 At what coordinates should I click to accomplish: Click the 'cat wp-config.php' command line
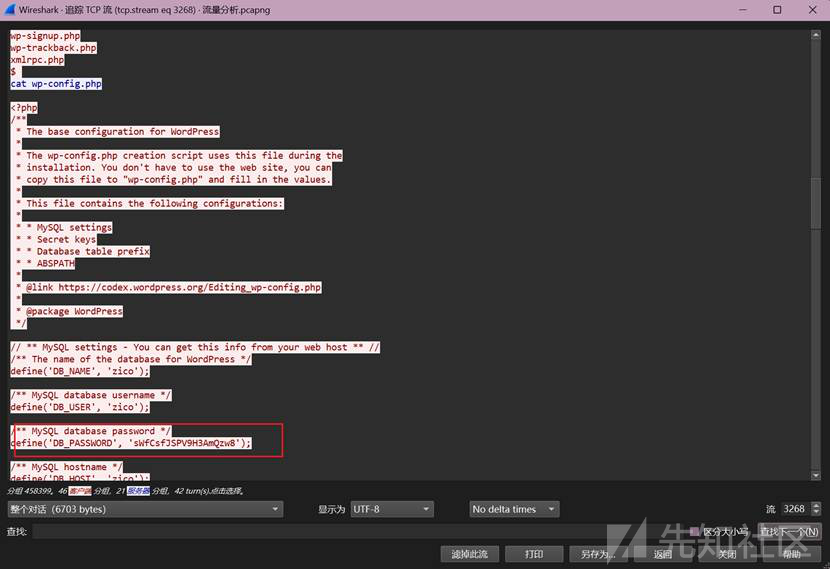click(56, 84)
